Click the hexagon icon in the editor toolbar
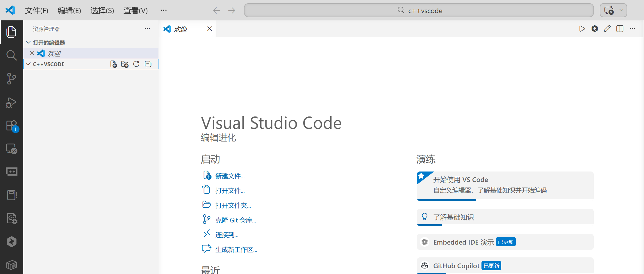 pyautogui.click(x=595, y=29)
